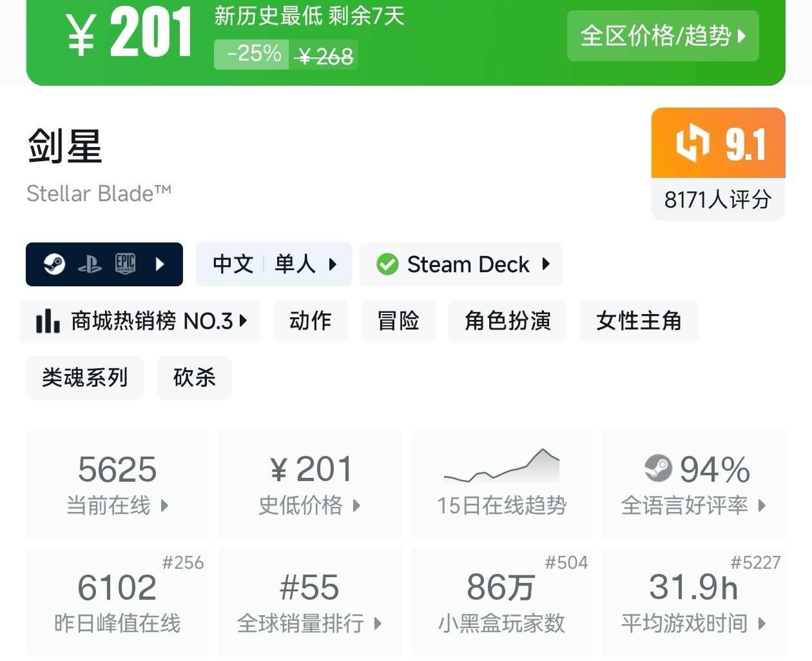View 当前在线 5625 player details
The height and width of the screenshot is (661, 812).
(x=117, y=484)
